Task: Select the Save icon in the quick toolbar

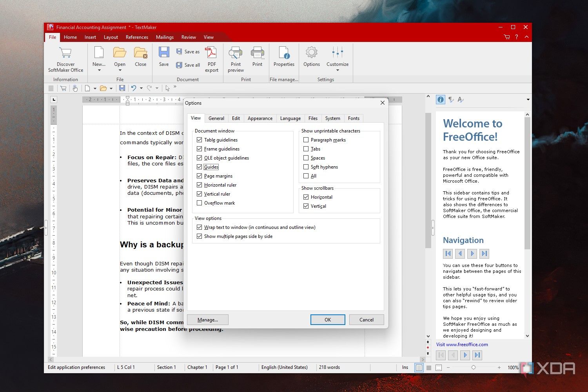Action: pos(122,88)
